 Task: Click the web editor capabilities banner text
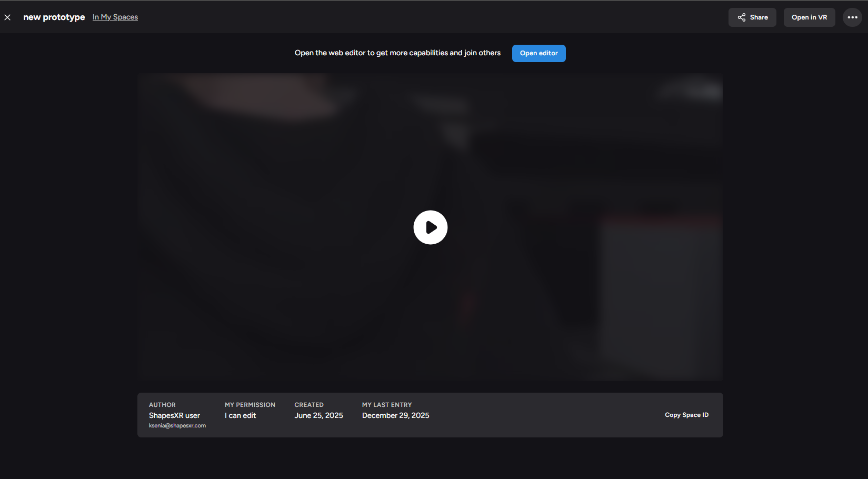(397, 53)
